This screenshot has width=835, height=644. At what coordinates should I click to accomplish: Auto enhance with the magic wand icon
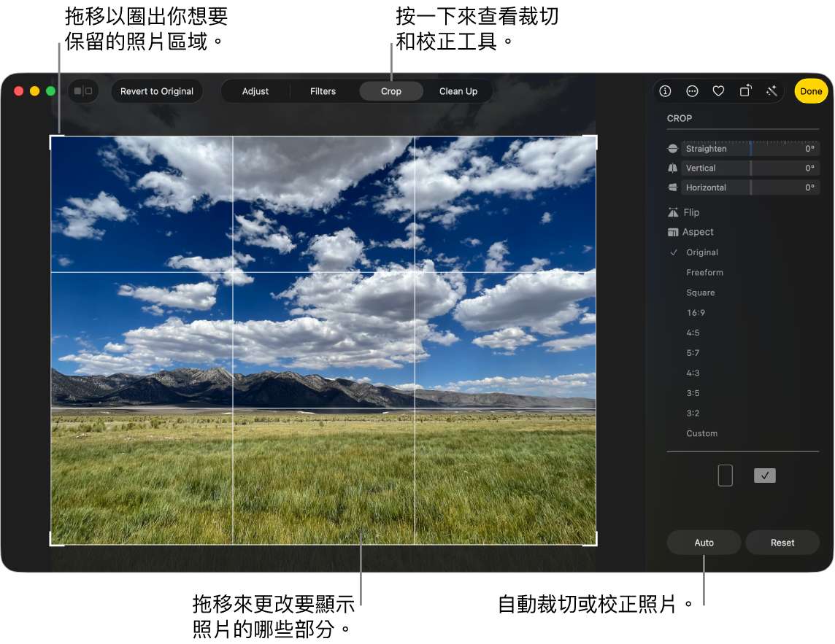tap(771, 91)
